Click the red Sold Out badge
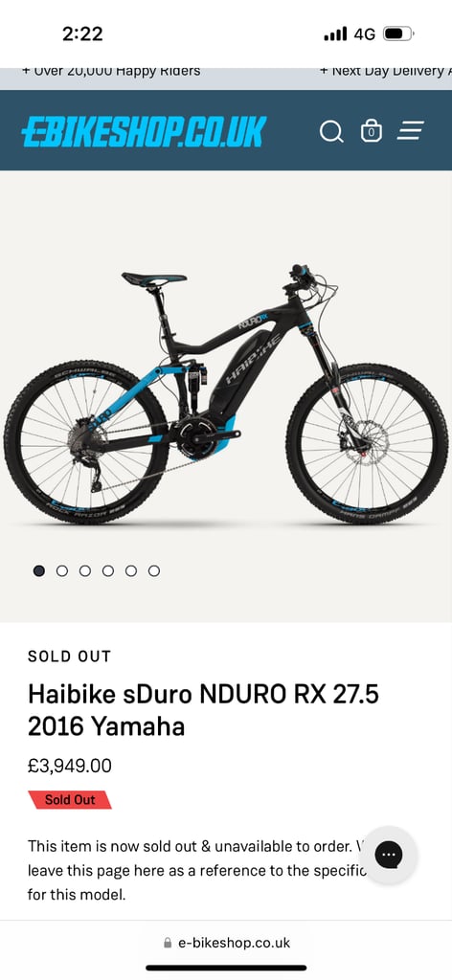This screenshot has width=452, height=980. [70, 800]
